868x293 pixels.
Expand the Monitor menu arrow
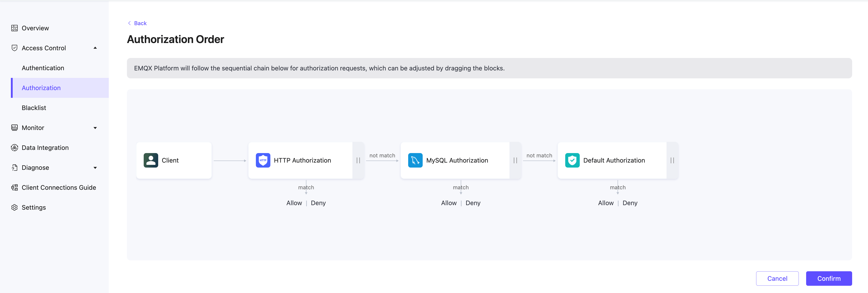[95, 128]
